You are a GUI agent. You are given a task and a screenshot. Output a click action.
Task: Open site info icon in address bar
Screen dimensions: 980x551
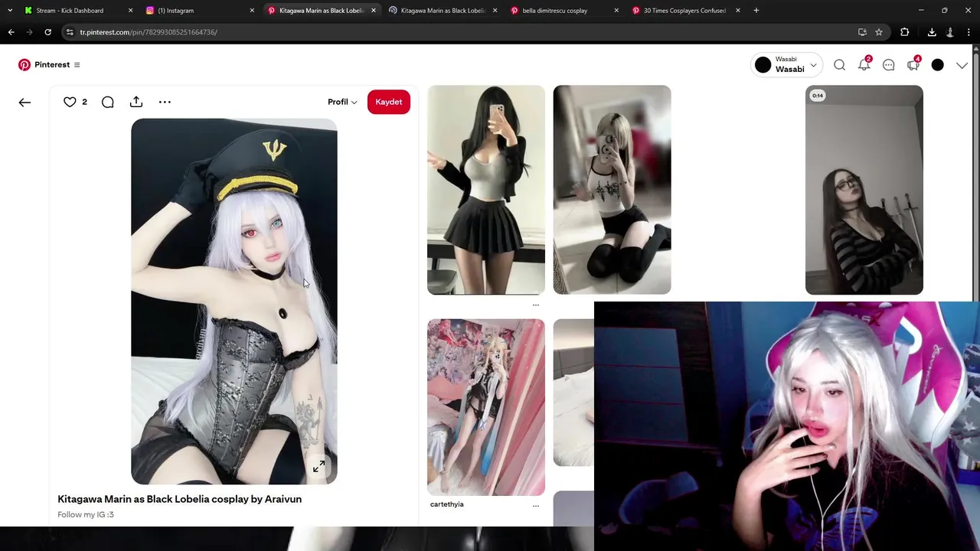[x=70, y=32]
